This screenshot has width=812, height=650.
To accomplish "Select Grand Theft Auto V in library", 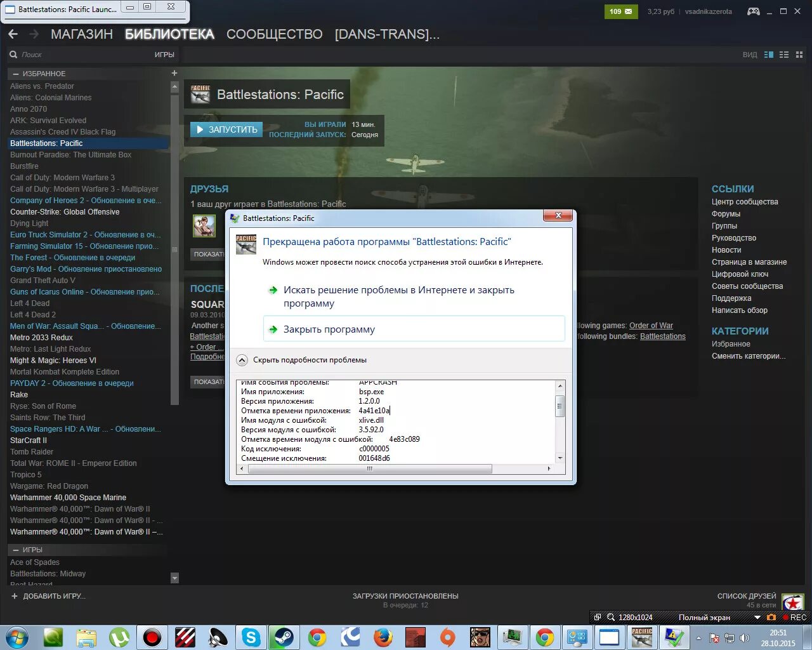I will pos(43,281).
